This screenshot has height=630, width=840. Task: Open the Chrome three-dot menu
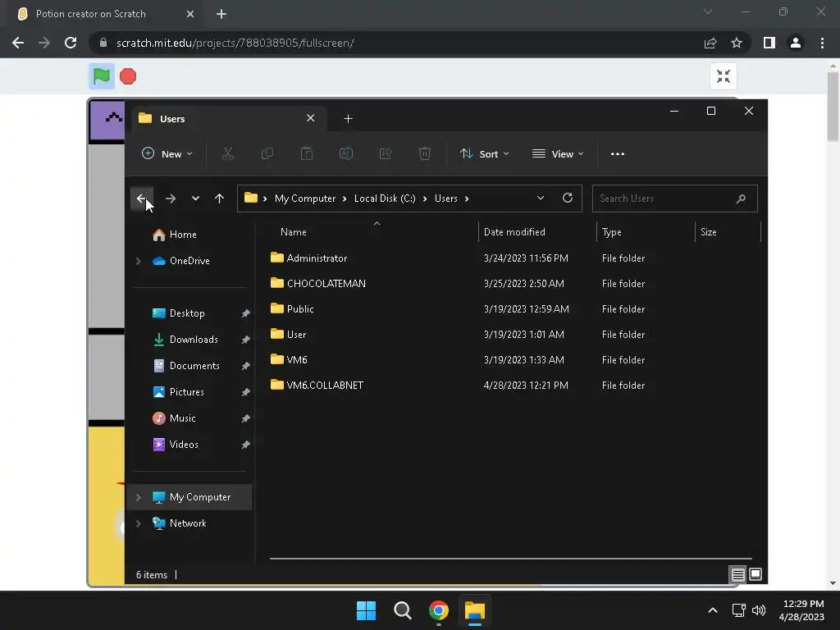point(822,43)
